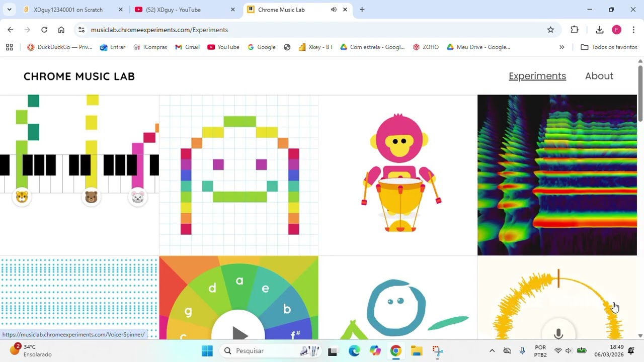Screen dimensions: 644x362
Task: Open the Meu Drive bookmark
Action: point(478,47)
